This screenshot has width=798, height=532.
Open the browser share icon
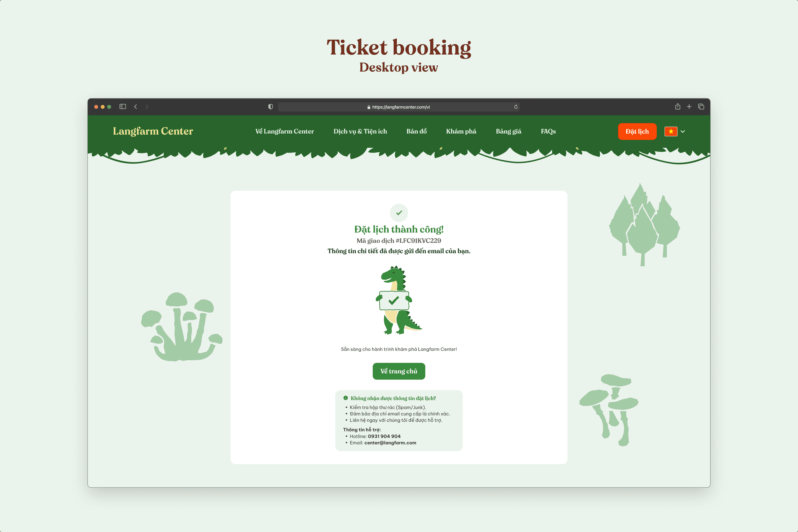click(x=678, y=106)
